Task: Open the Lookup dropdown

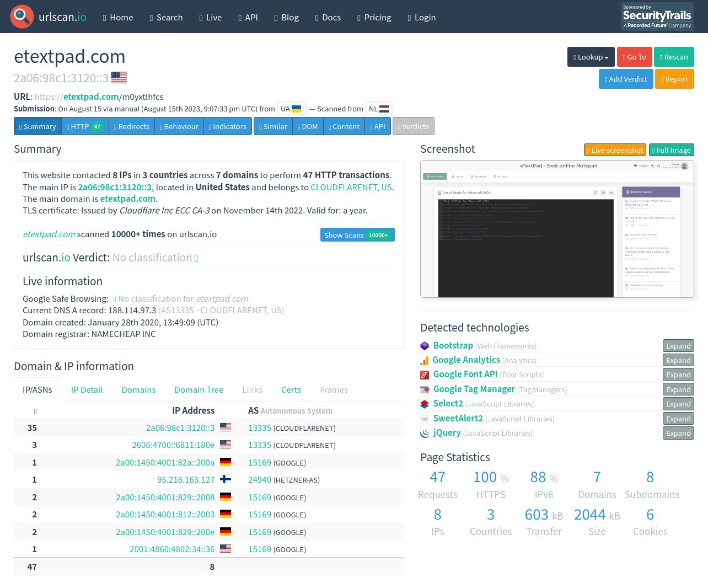Action: coord(591,57)
